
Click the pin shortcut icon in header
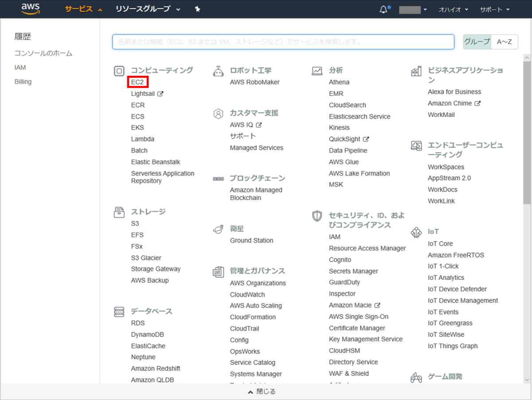click(x=198, y=9)
